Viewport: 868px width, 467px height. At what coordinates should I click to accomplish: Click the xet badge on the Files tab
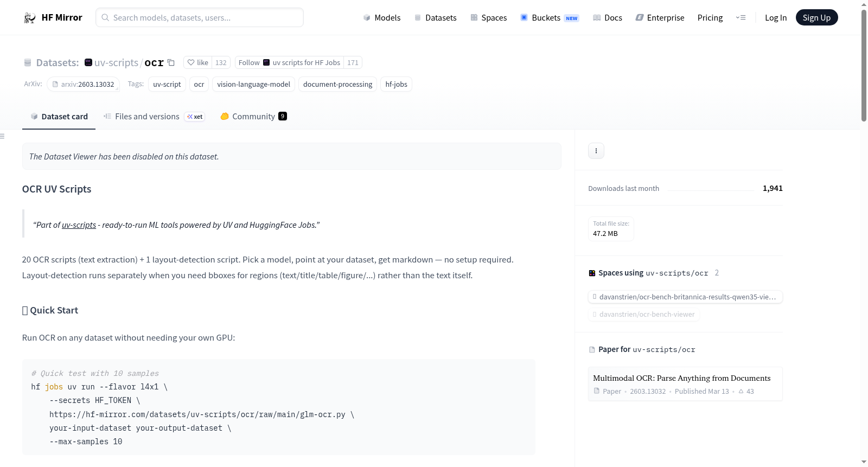pos(195,117)
